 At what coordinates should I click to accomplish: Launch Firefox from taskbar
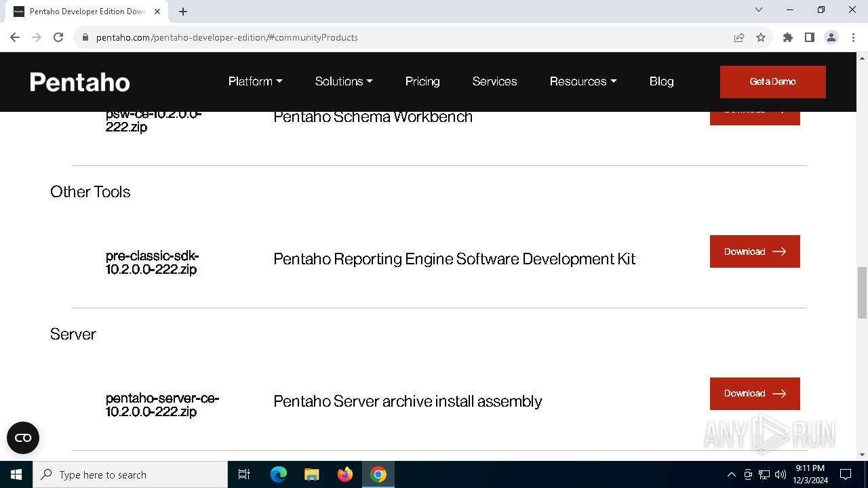345,474
